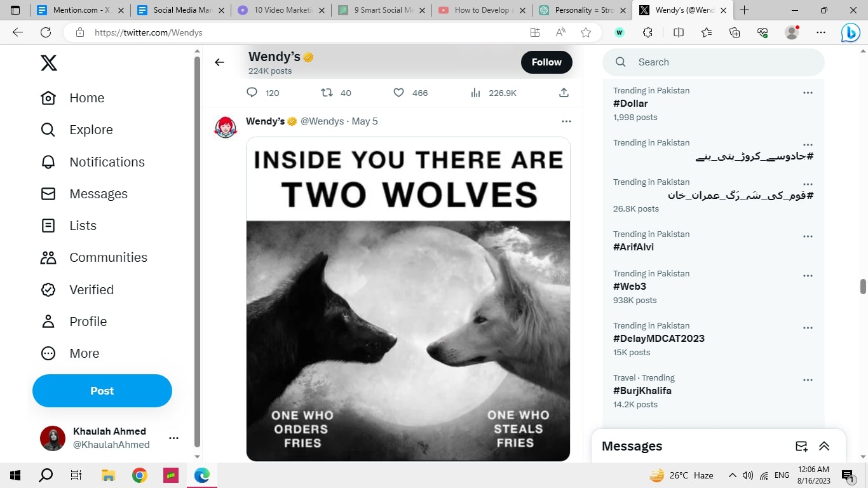
Task: Click the address bar URL
Action: (x=148, y=32)
